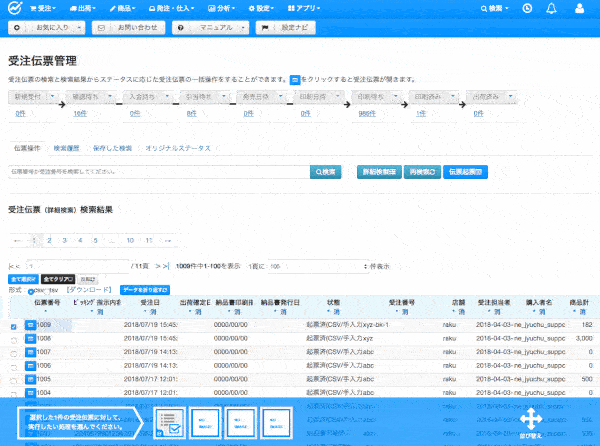600x446 pixels.
Task: Expand the 印刷待ち status dropdown arrow
Action: coord(396,96)
